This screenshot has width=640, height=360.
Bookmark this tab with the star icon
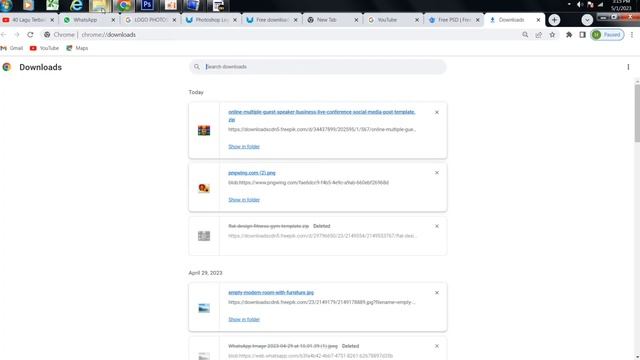[x=552, y=35]
